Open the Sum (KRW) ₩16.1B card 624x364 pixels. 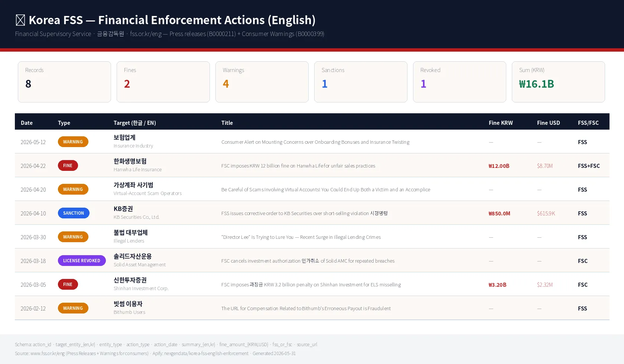(x=558, y=82)
